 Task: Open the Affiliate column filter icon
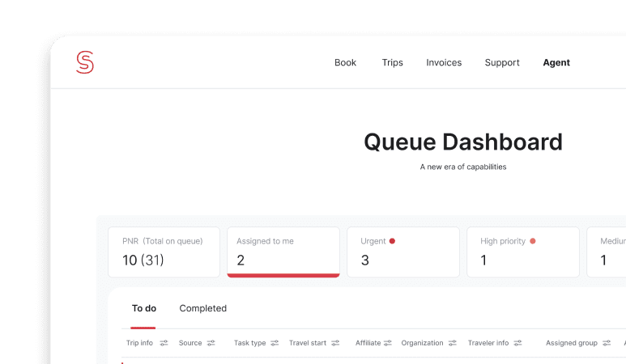[x=388, y=343]
